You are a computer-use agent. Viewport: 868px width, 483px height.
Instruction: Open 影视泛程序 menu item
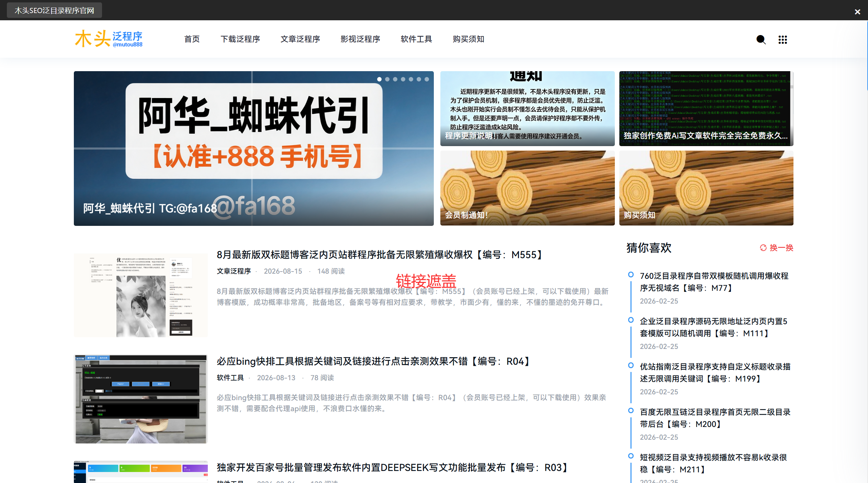[360, 39]
